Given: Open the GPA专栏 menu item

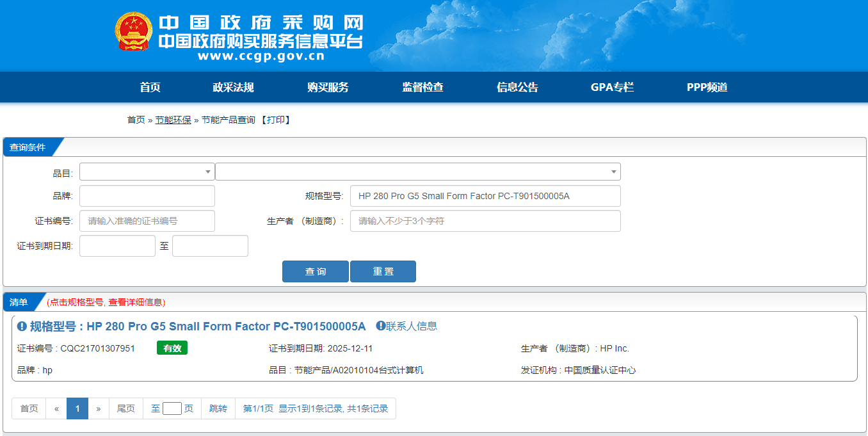Looking at the screenshot, I should tap(612, 88).
